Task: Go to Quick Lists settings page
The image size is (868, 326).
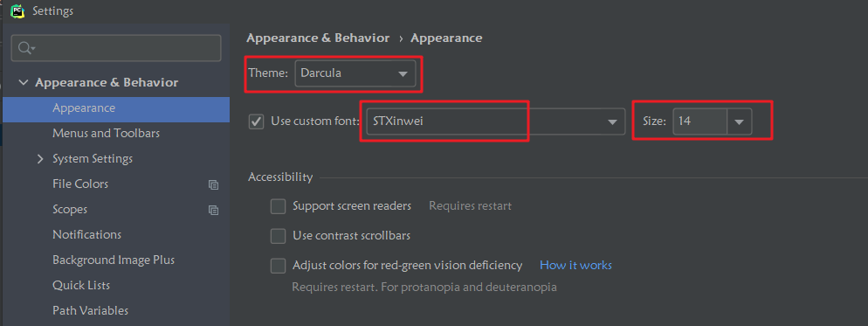Action: click(x=81, y=286)
